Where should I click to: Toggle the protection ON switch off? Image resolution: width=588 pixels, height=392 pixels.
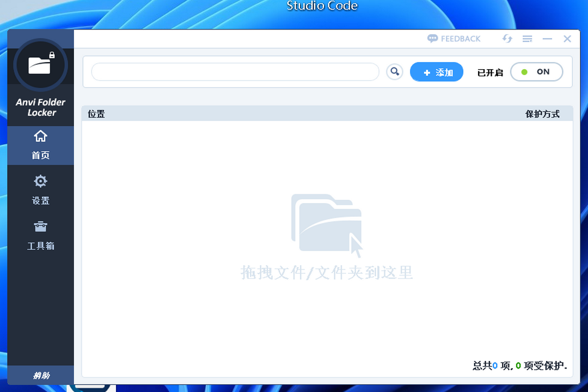pyautogui.click(x=536, y=71)
